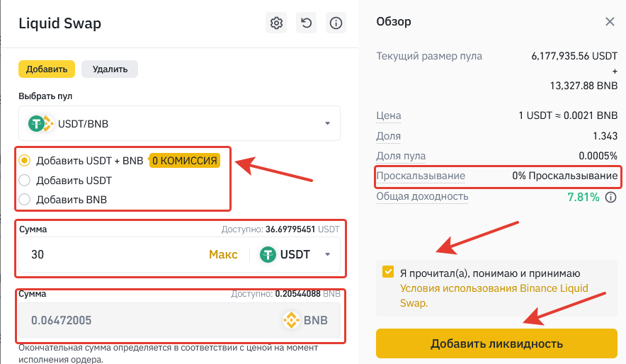Screen dimensions: 626x364
Task: Click the Доля пула label
Action: click(x=401, y=156)
